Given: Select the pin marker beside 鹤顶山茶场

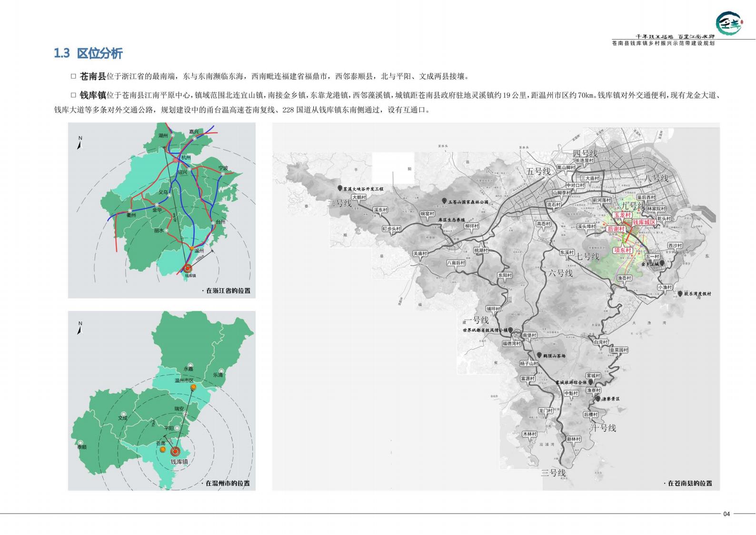Looking at the screenshot, I should click(539, 355).
